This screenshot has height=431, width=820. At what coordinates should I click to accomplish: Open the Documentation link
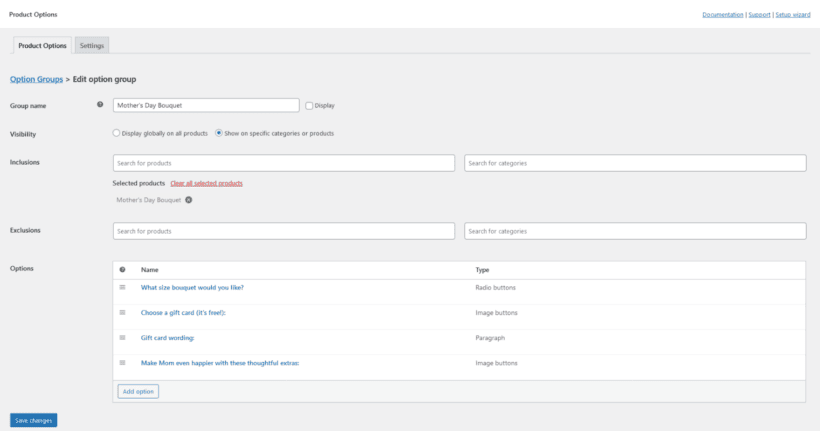point(722,15)
